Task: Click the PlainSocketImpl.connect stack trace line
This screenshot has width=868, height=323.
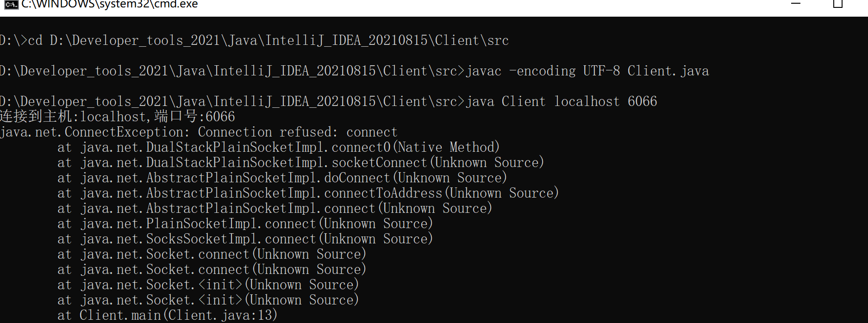Action: 245,224
